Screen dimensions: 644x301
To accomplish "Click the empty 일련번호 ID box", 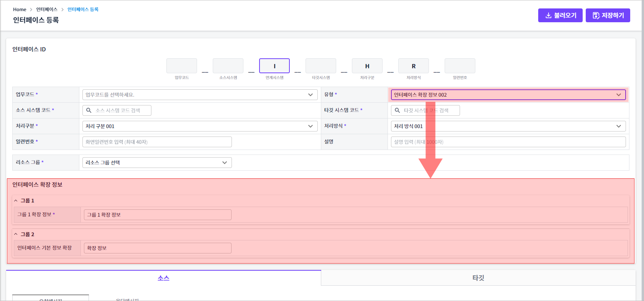I will click(460, 66).
